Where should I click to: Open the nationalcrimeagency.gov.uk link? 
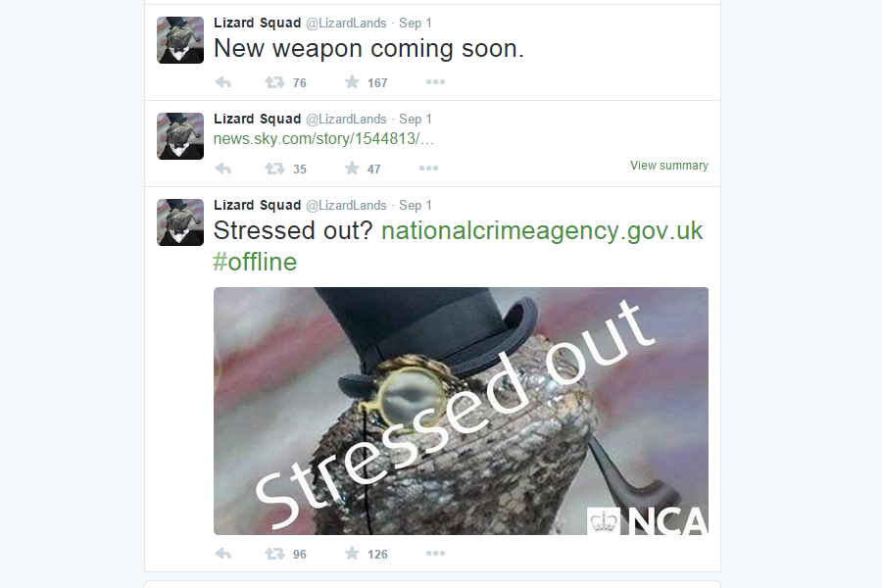tap(542, 230)
